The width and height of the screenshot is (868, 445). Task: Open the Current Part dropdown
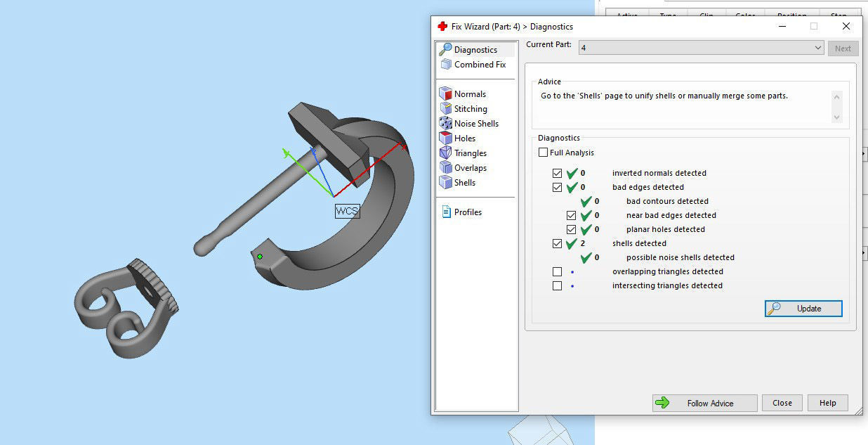click(701, 48)
